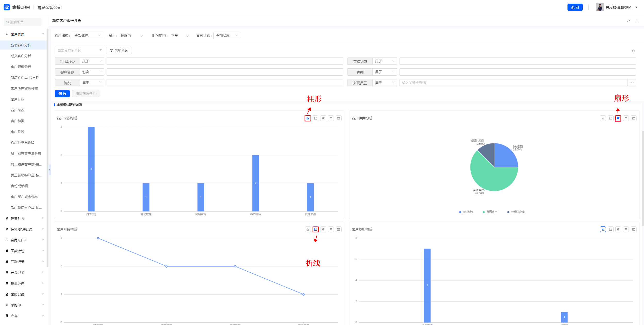Show data table for 客户来源构成 chart

point(339,118)
